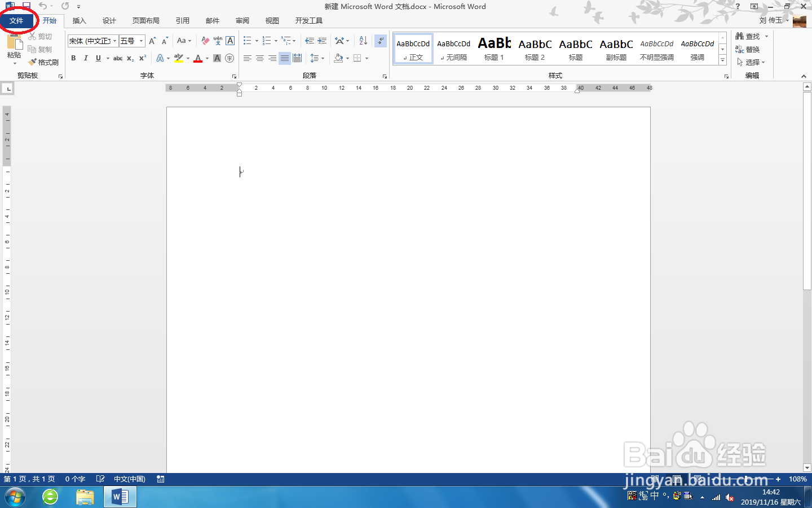Click the phonetic guide wén icon
812x508 pixels.
click(x=218, y=41)
